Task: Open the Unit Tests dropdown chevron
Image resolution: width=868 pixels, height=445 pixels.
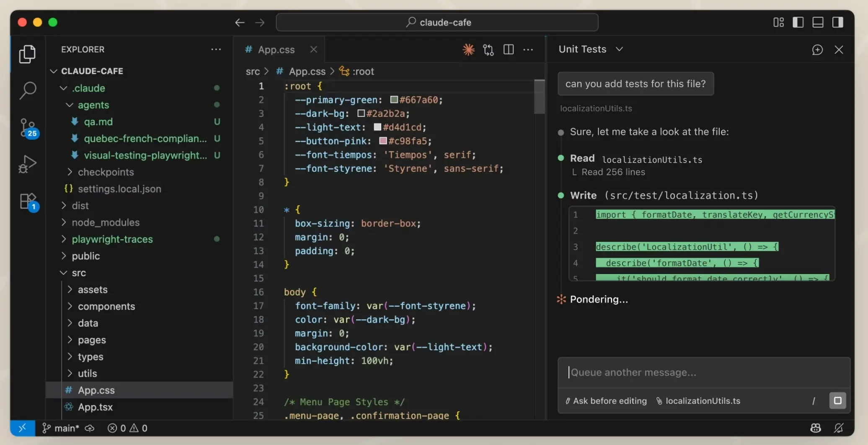Action: [x=620, y=49]
